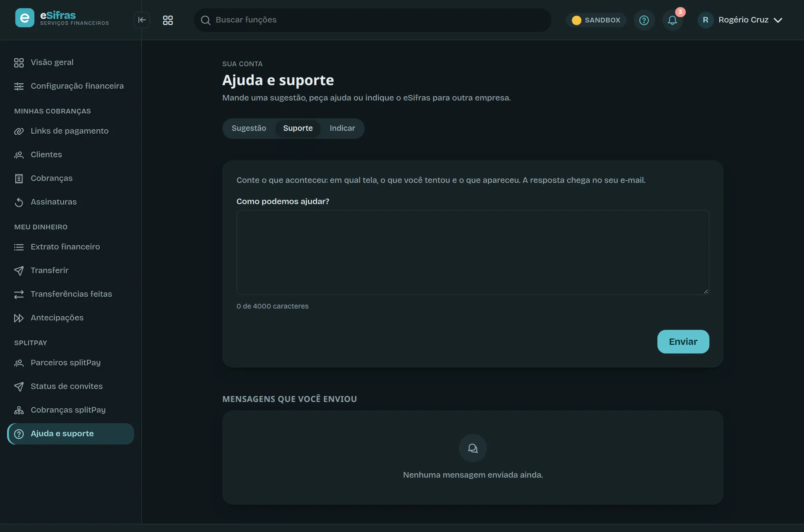The width and height of the screenshot is (804, 532).
Task: Click 'Nenhuma mensagem enviada ainda.' text
Action: click(473, 475)
